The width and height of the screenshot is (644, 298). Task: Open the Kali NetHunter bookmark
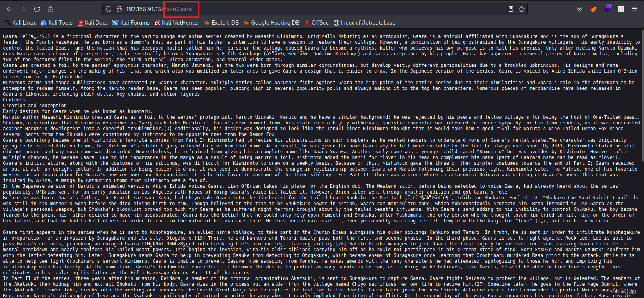point(177,23)
